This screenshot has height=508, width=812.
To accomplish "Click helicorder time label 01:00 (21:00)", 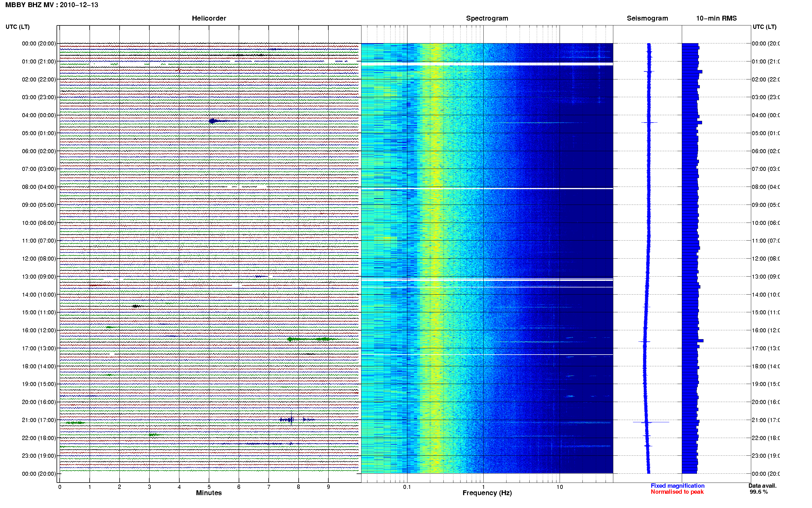I will [39, 61].
